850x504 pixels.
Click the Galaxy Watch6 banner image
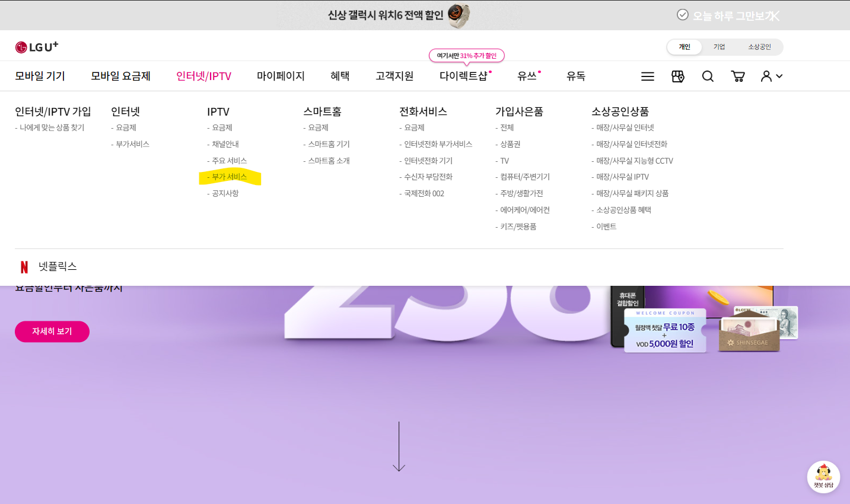tap(458, 15)
